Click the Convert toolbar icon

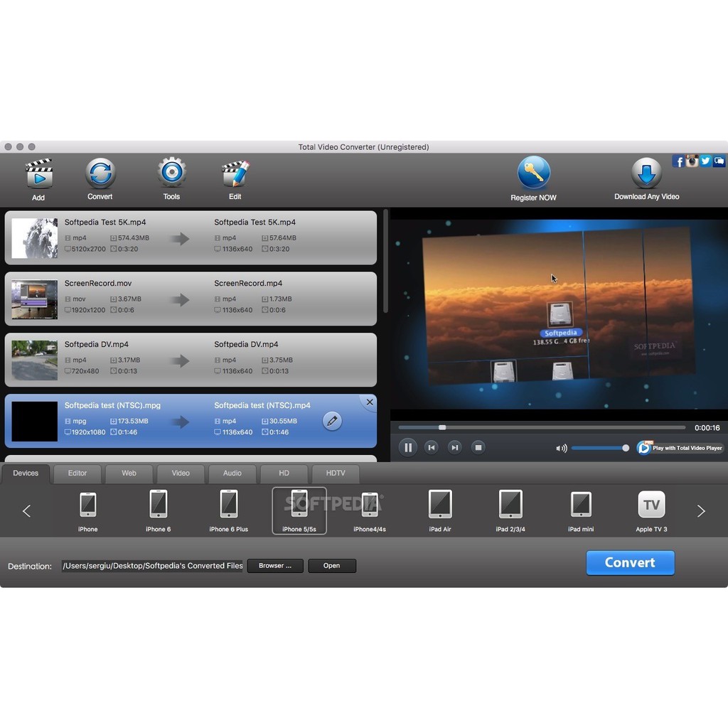[x=100, y=173]
